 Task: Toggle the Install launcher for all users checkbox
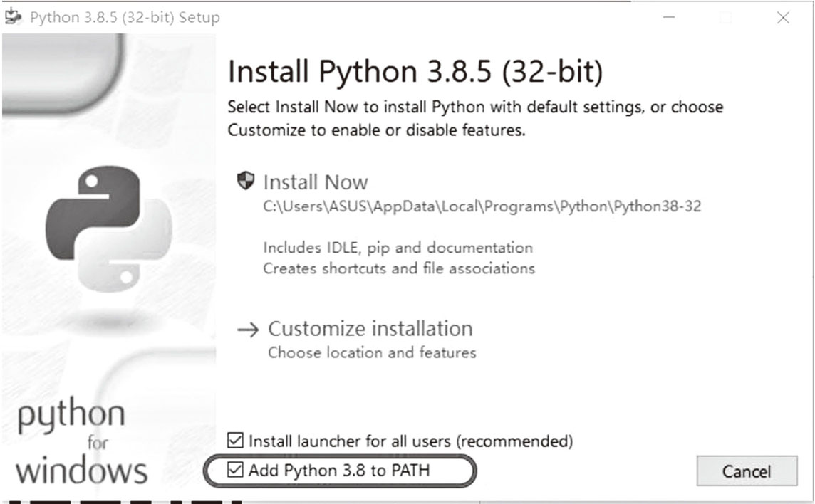(236, 440)
